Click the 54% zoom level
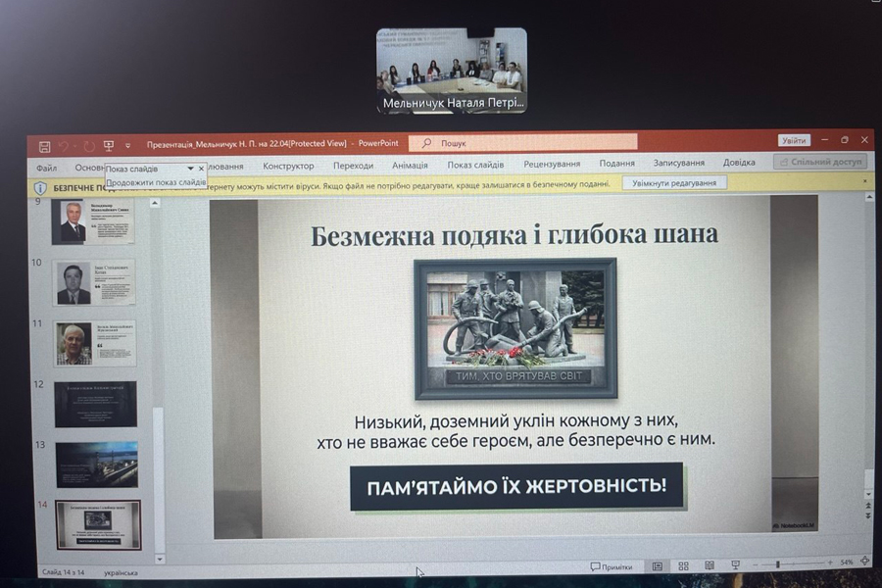 pyautogui.click(x=846, y=563)
